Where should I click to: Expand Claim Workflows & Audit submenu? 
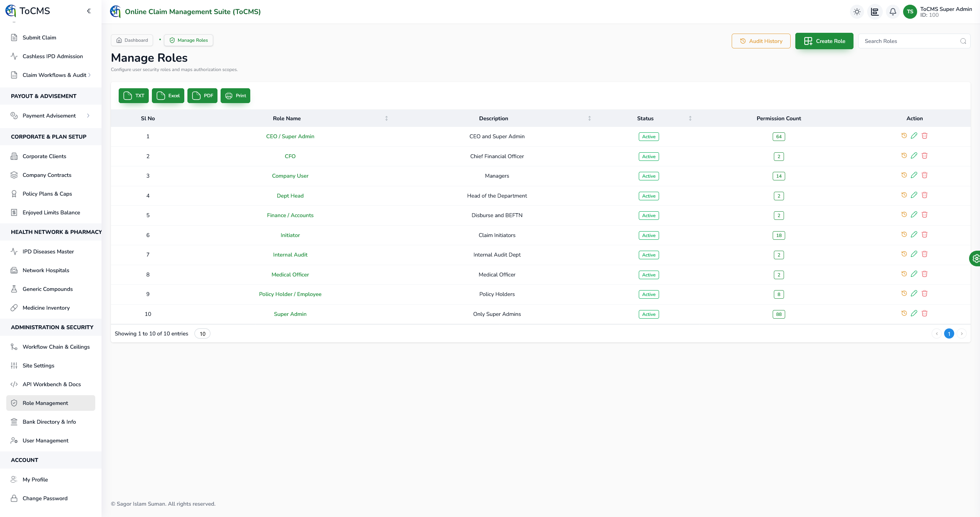click(x=51, y=75)
